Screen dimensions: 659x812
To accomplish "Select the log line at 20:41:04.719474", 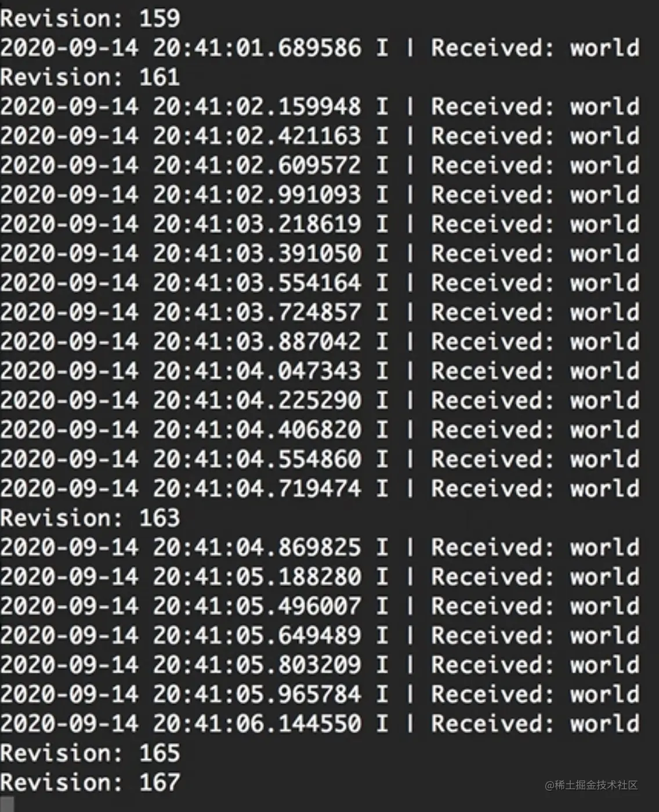I will (x=320, y=488).
